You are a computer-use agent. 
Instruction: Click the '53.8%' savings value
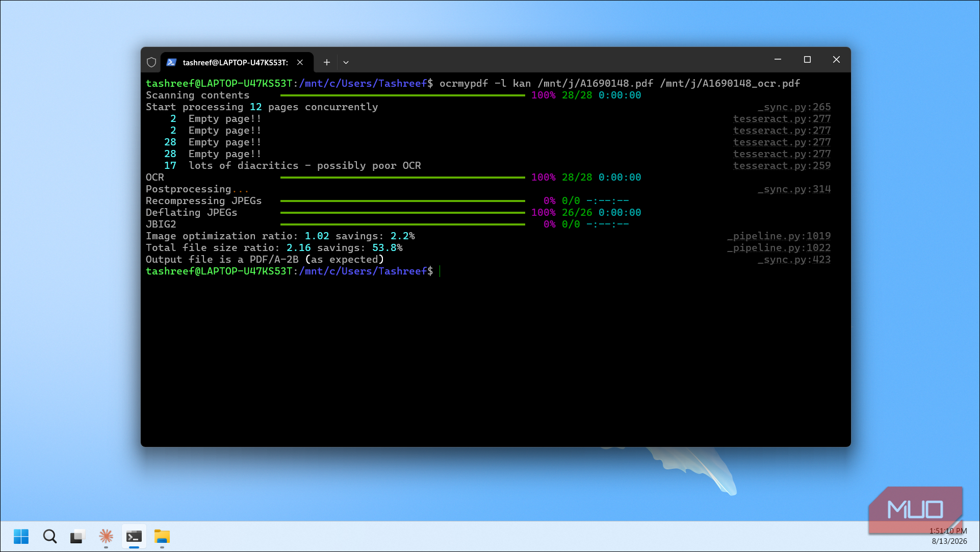coord(388,248)
